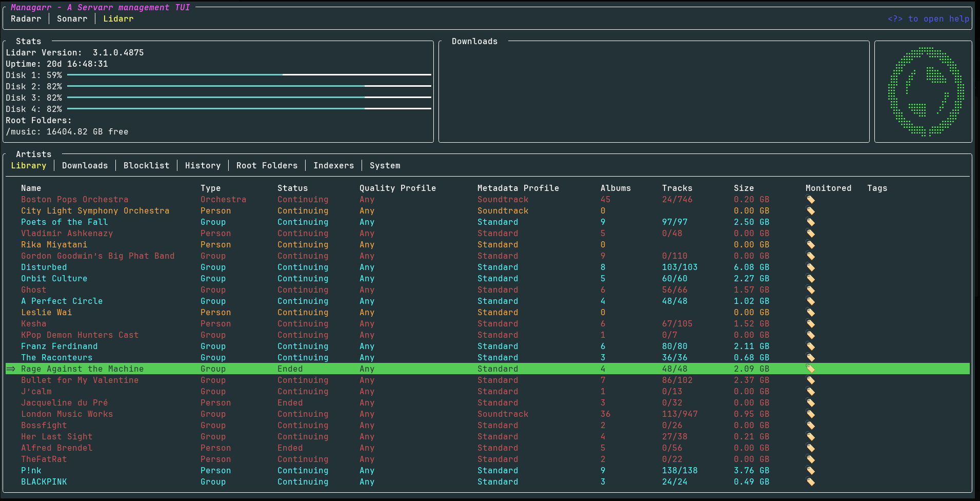Open the Blocklist tab
This screenshot has width=980, height=501.
click(146, 166)
